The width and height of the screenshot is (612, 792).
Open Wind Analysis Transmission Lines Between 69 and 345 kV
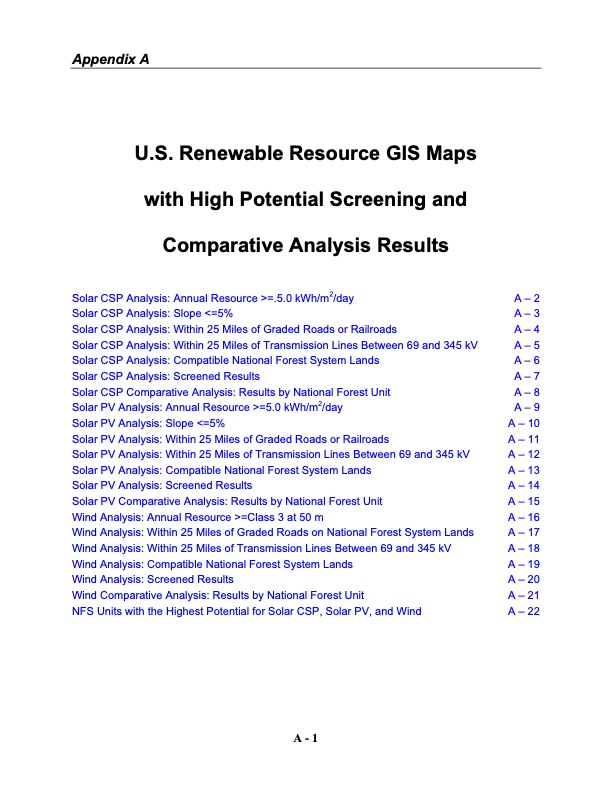(261, 549)
